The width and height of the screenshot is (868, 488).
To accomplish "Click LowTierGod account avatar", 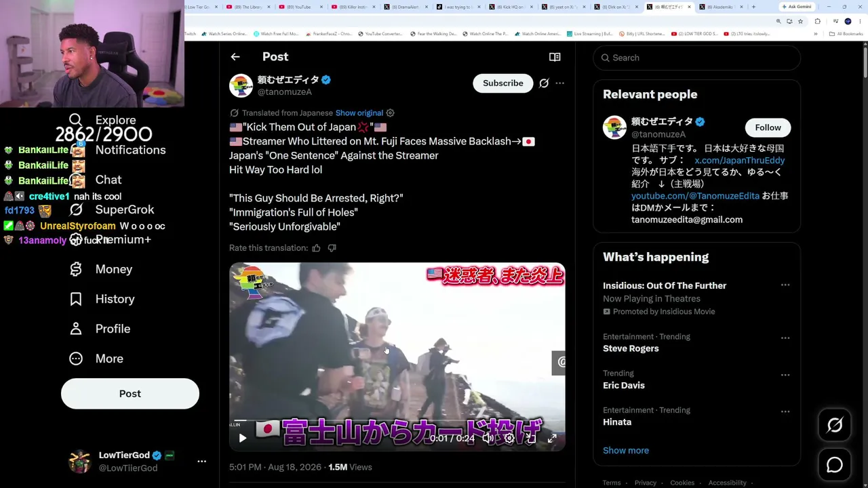I will (80, 462).
